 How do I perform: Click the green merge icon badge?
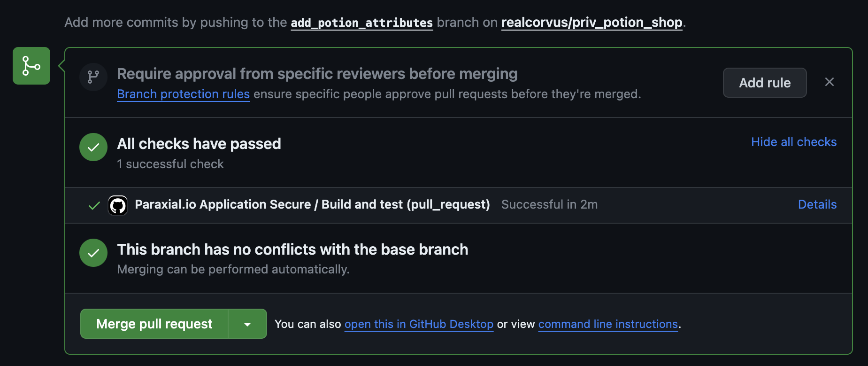tap(31, 66)
